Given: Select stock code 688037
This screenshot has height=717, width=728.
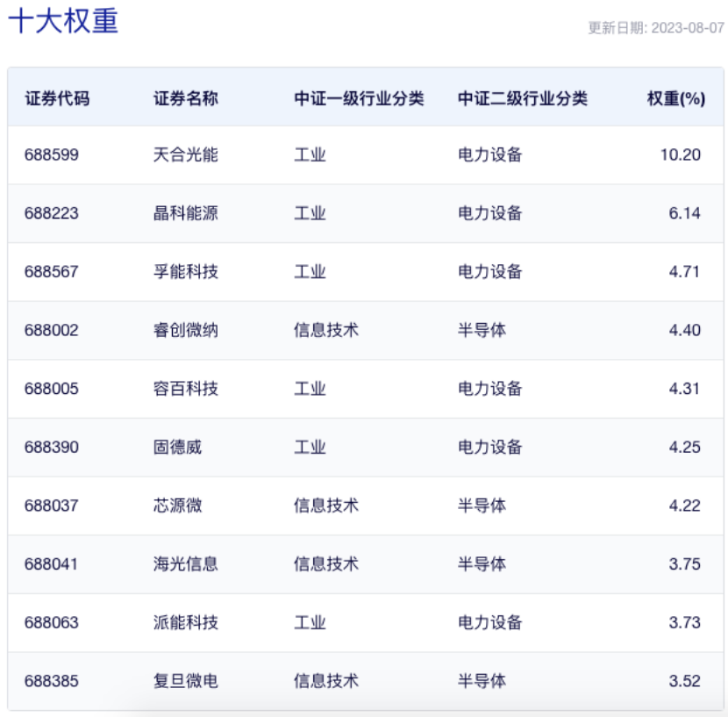Looking at the screenshot, I should [x=52, y=506].
